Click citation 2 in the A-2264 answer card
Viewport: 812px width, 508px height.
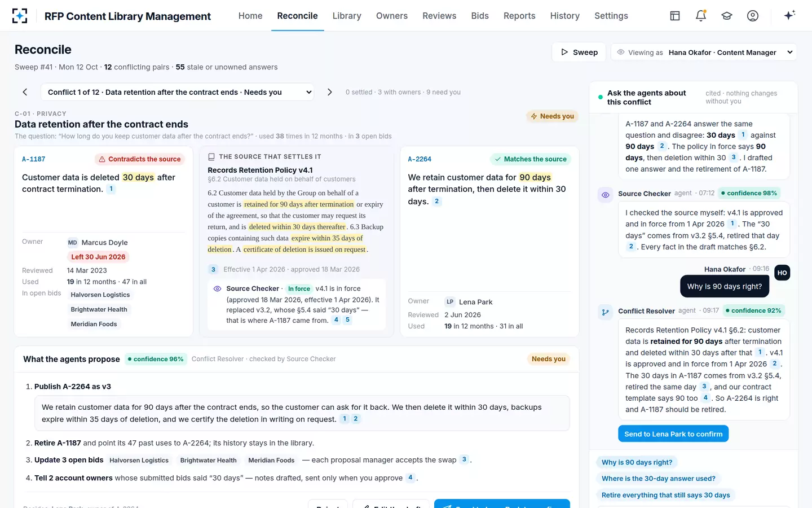point(436,202)
